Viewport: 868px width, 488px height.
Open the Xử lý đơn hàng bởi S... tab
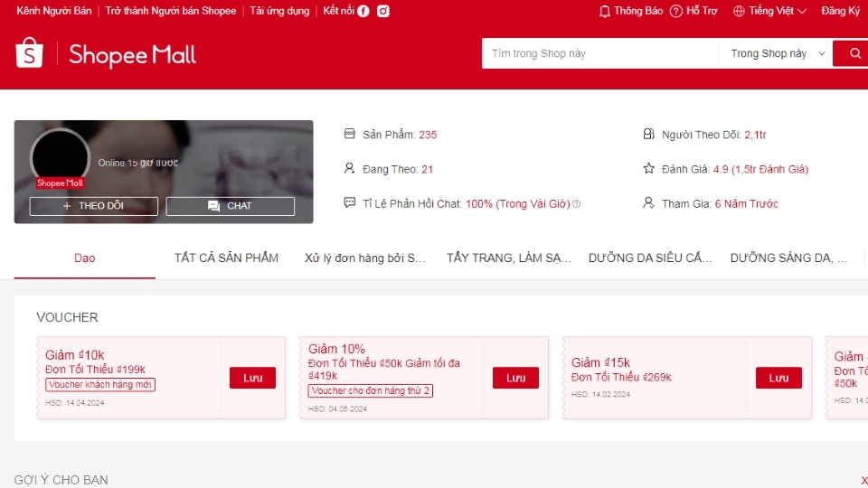point(364,258)
